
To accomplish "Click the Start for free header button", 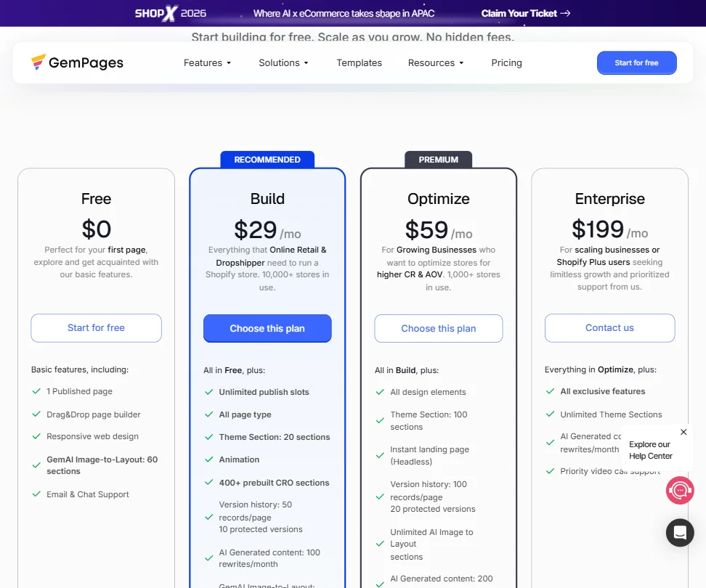I will [x=637, y=63].
